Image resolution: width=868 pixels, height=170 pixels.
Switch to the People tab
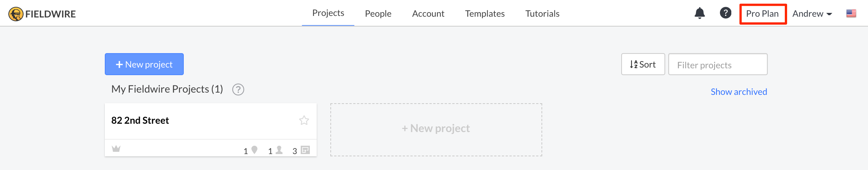tap(378, 14)
